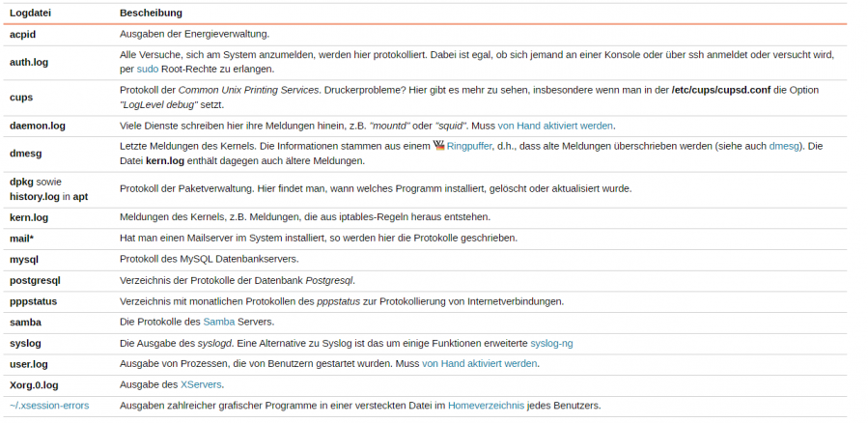
Task: Click 'von Hand aktiviert werden' in user.log row
Action: [479, 363]
